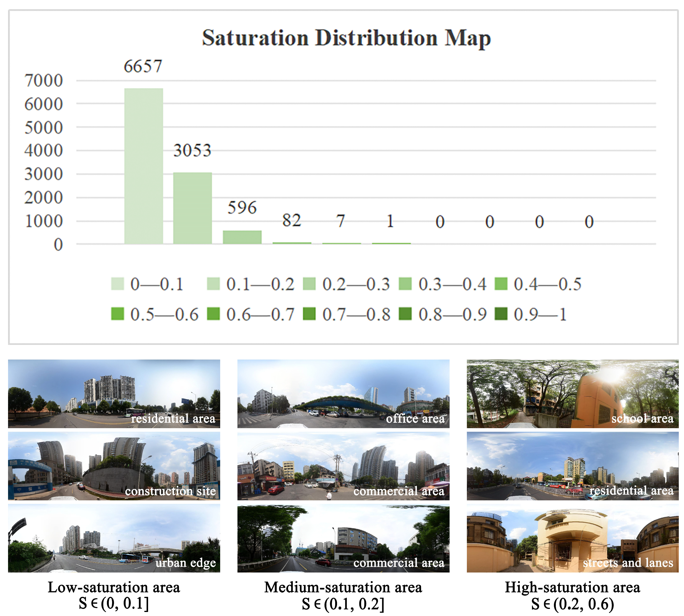Click the 0.4—0.5 legend color swatch
Screen dimensions: 684x616
501,284
